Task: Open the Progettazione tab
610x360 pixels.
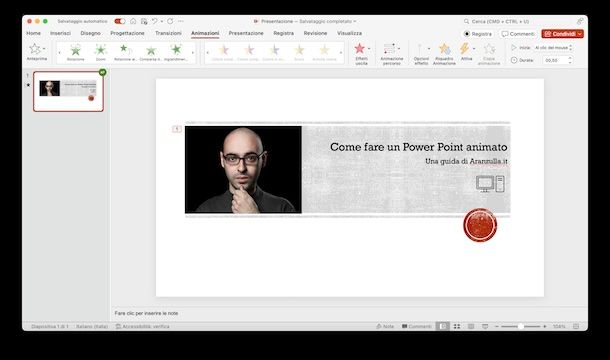Action: coord(127,33)
